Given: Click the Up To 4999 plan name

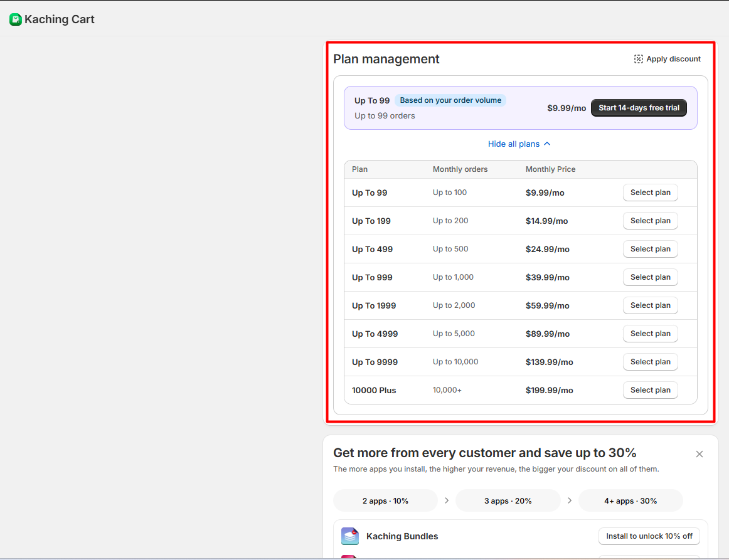Looking at the screenshot, I should pos(375,334).
